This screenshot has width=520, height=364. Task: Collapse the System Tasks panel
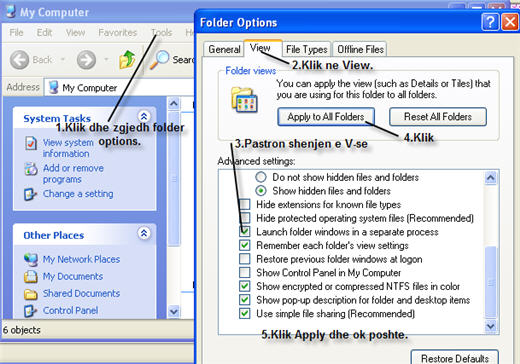click(x=144, y=116)
